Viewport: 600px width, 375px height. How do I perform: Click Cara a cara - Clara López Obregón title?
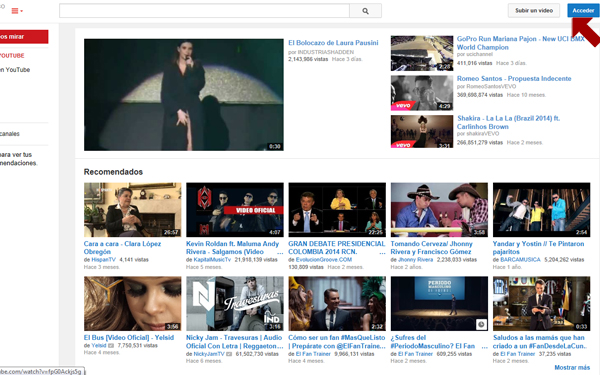coord(122,248)
